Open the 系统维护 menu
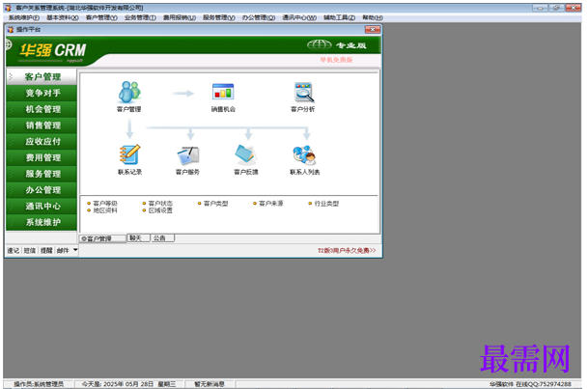Screen dimensions: 588x389 [x=23, y=17]
